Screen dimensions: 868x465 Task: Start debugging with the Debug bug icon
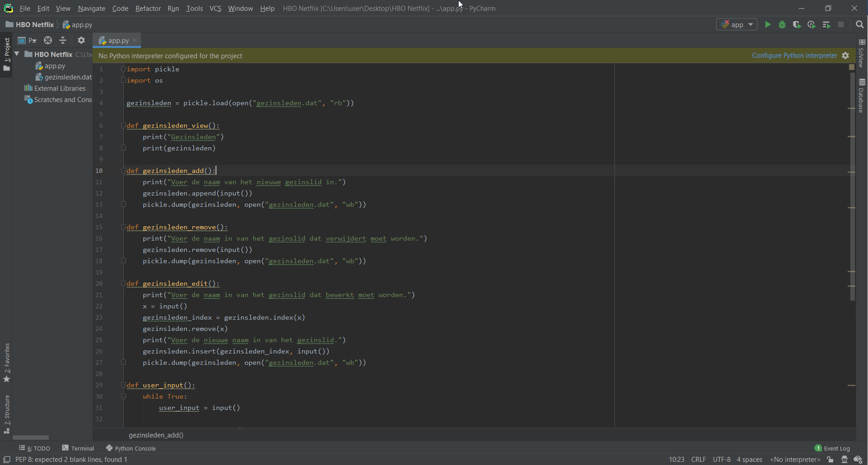(782, 25)
